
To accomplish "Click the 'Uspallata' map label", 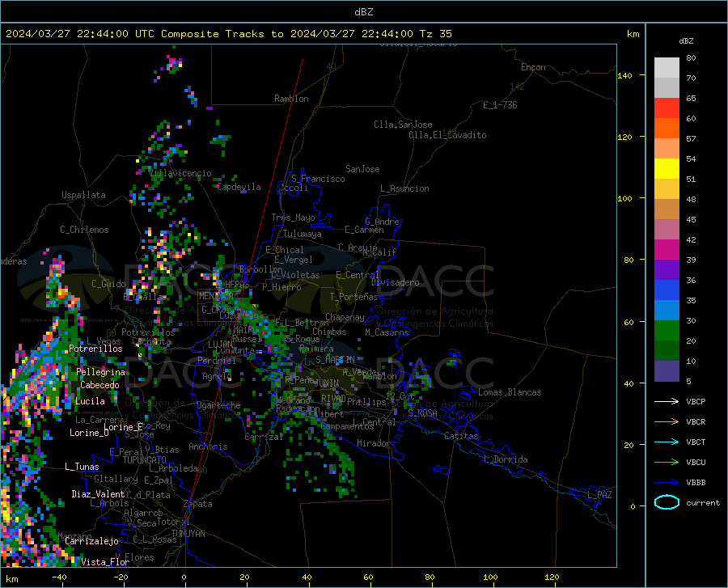I will [x=83, y=195].
